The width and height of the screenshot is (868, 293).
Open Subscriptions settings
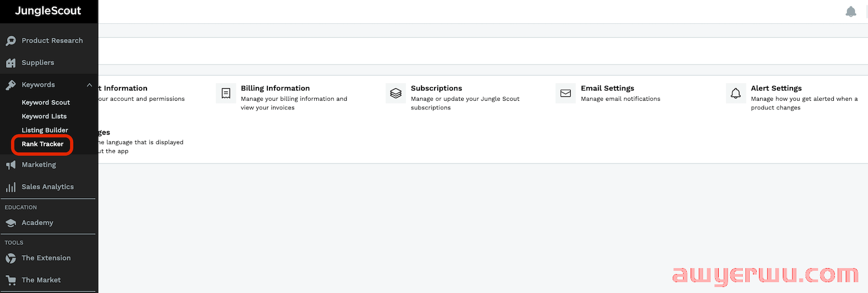[436, 88]
